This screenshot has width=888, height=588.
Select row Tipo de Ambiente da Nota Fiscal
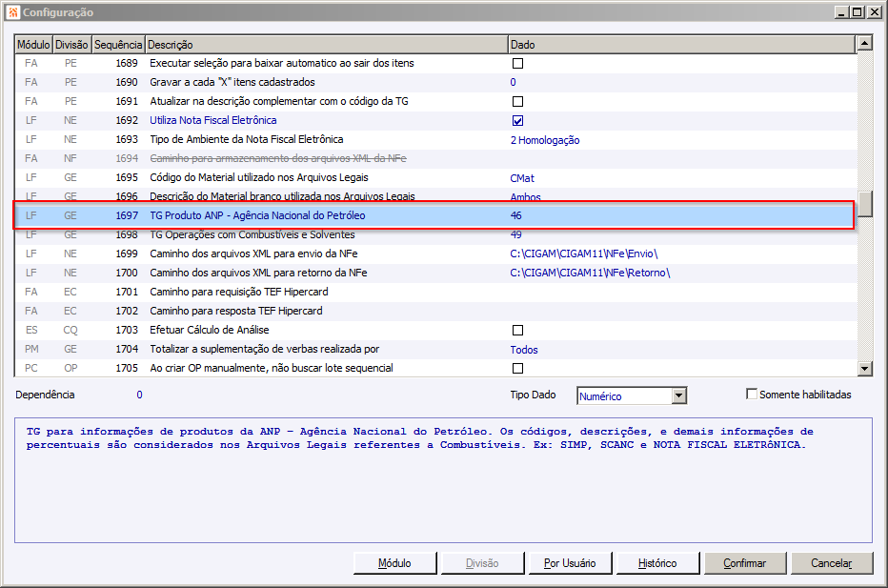(434, 139)
